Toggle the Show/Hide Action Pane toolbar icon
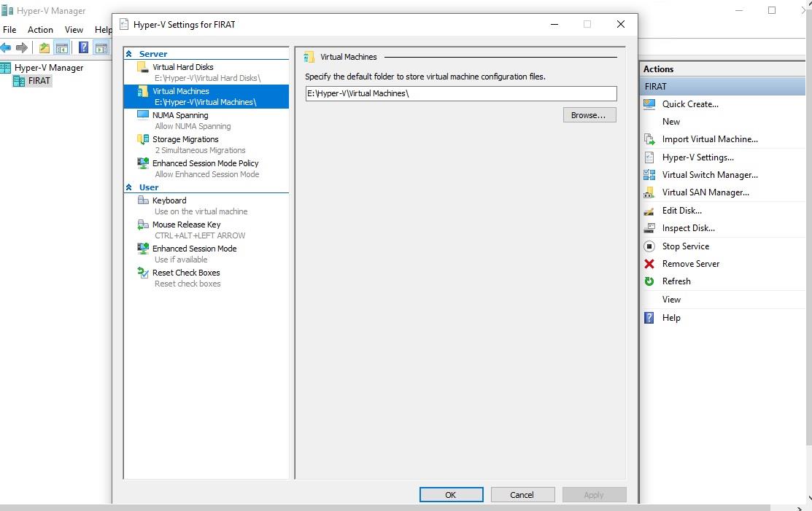 tap(101, 48)
